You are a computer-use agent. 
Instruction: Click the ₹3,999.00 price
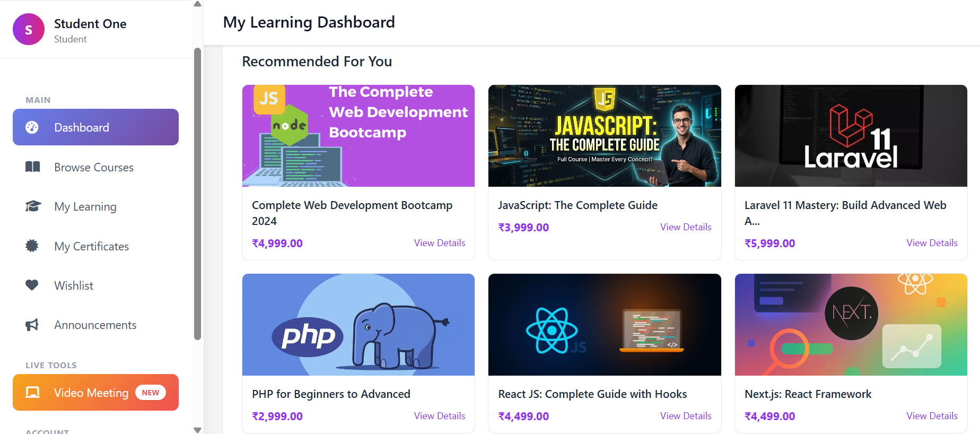[x=523, y=228]
